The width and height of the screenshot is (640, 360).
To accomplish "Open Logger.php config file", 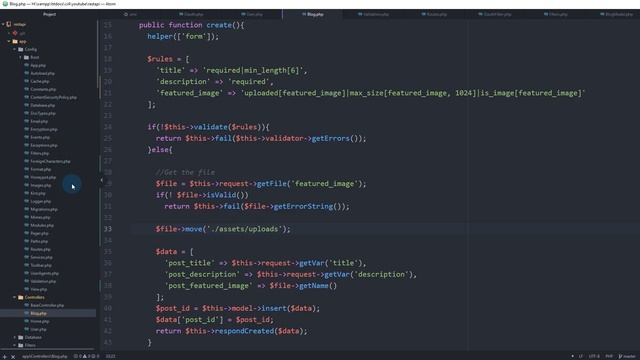I will [x=41, y=201].
